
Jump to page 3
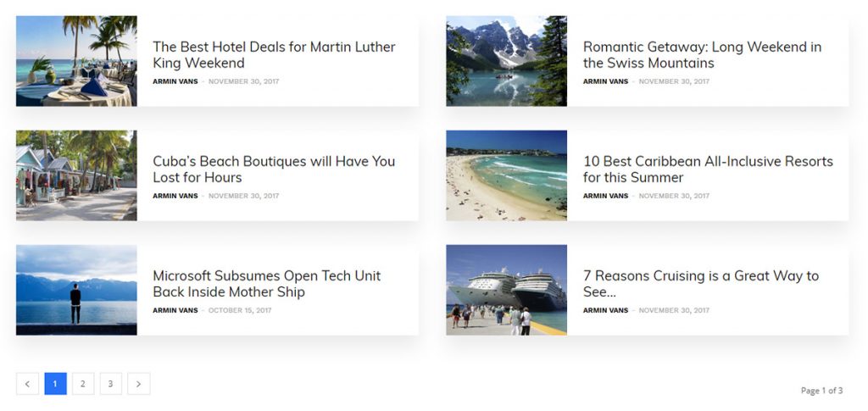(x=110, y=384)
